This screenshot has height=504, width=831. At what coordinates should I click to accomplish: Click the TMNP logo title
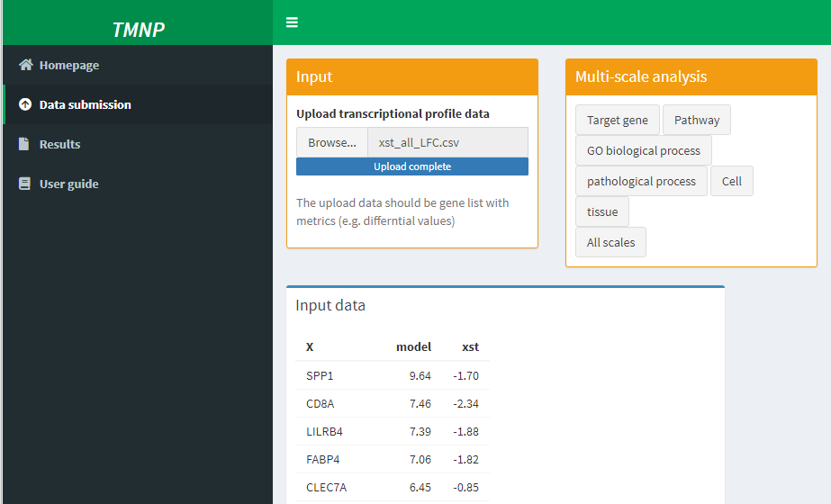[x=139, y=30]
